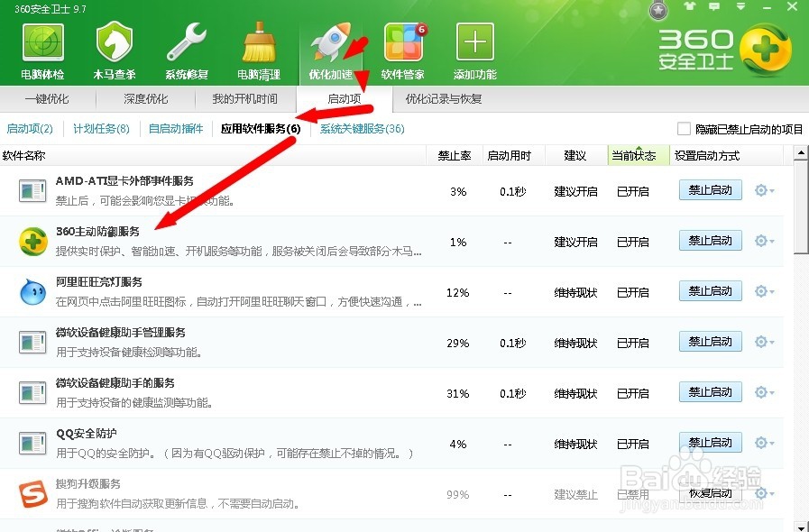Click 微软设备健康助手管理服务 row icon

[32, 343]
